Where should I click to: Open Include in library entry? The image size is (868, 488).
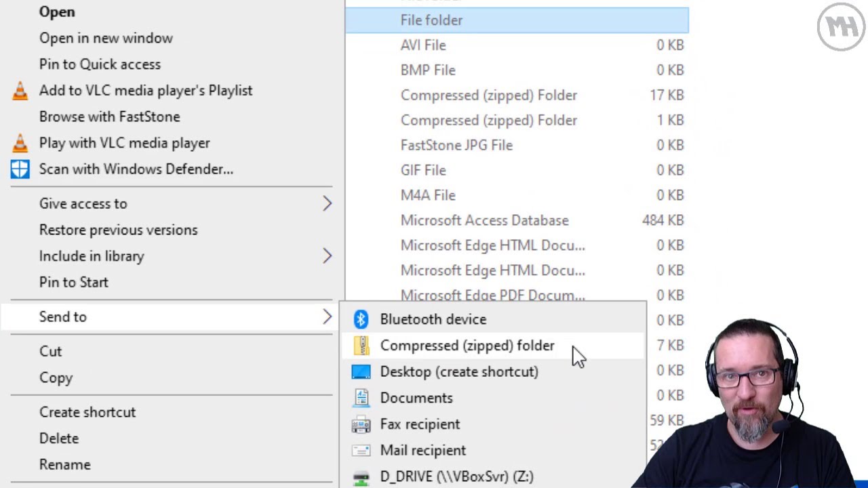(x=92, y=256)
